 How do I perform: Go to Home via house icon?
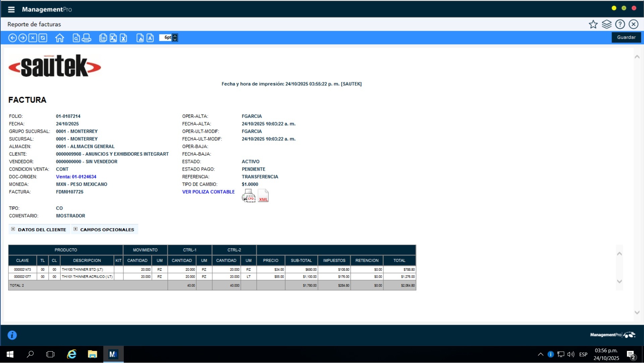click(x=60, y=38)
